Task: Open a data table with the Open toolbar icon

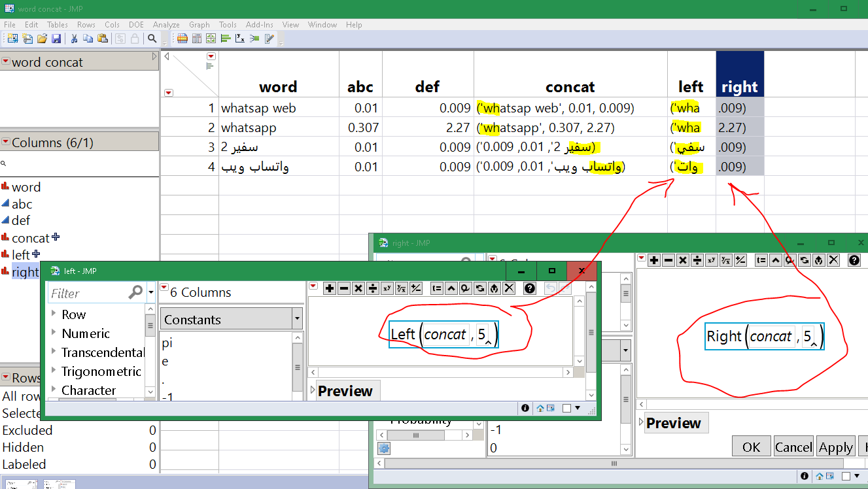Action: tap(42, 39)
